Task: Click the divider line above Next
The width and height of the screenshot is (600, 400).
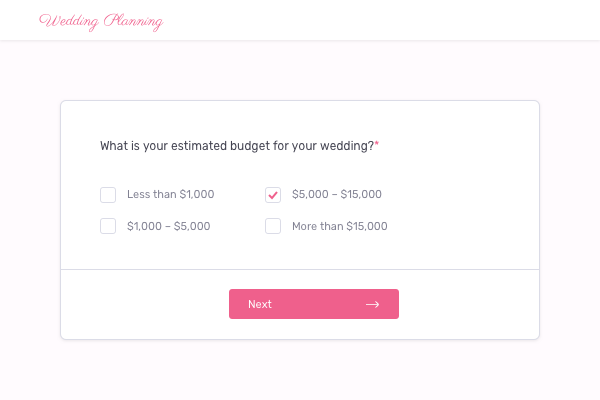Action: [300, 270]
